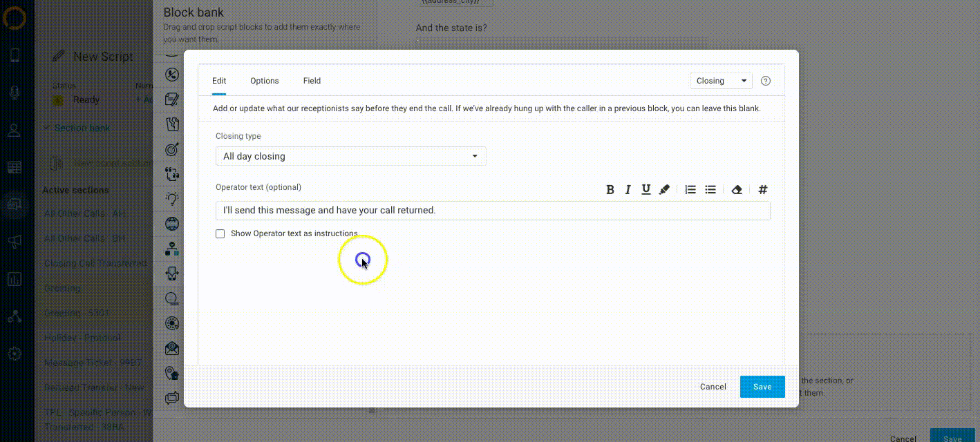This screenshot has height=442, width=980.
Task: Click the hash symbol insert-field icon
Action: [763, 190]
